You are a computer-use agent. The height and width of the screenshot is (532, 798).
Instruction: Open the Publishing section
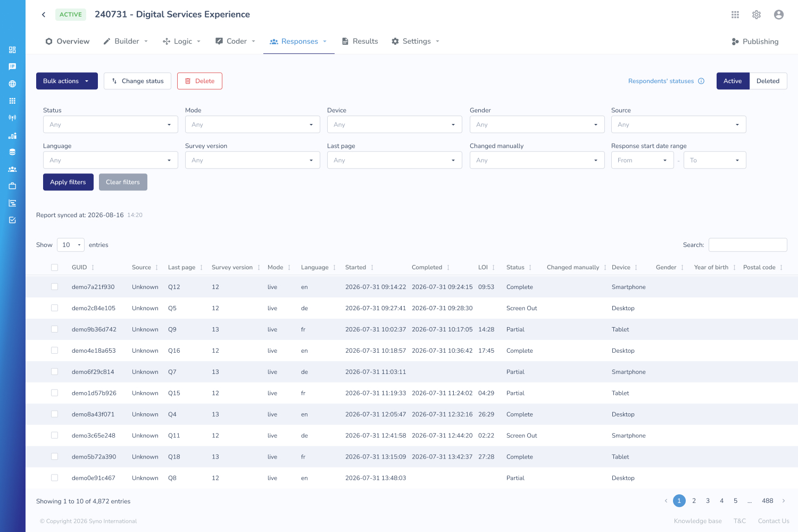755,41
